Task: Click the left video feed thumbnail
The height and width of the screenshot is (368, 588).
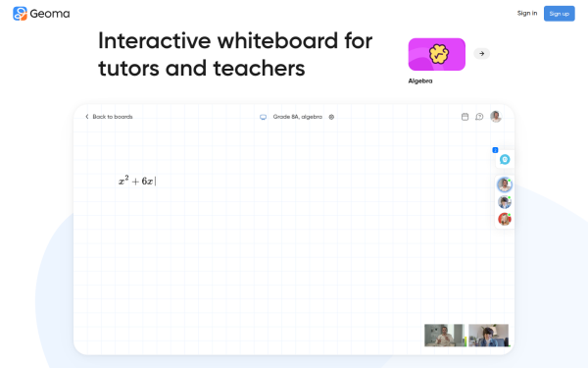Action: (445, 336)
